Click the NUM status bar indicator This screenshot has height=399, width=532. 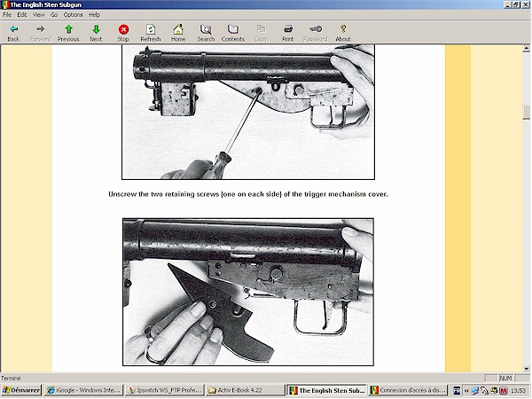tap(505, 378)
